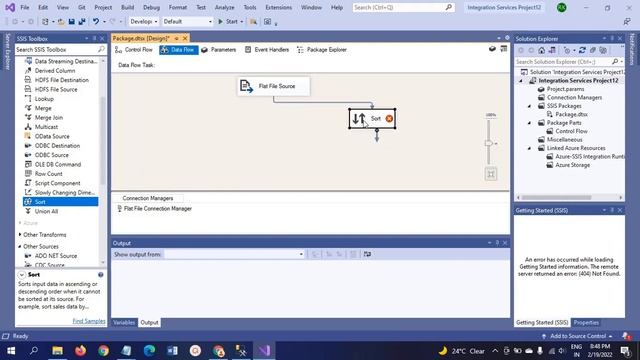Switch to the Control Flow tab

[x=134, y=50]
